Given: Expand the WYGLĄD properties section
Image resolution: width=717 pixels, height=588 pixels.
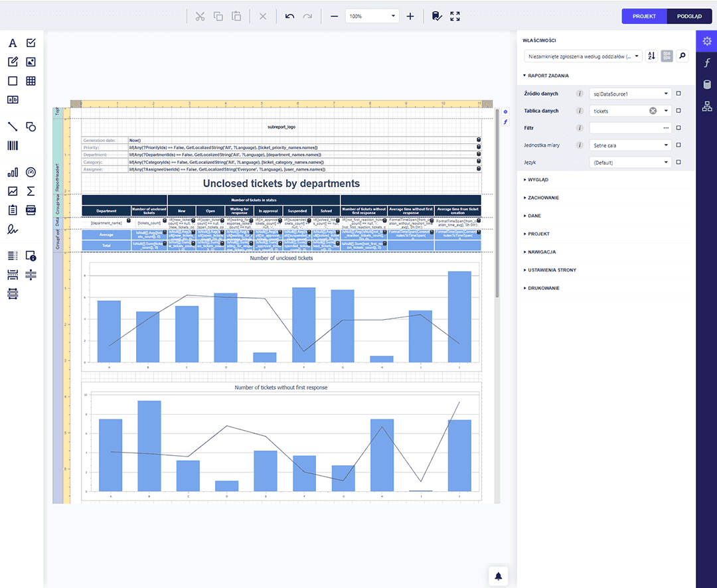Looking at the screenshot, I should 538,180.
